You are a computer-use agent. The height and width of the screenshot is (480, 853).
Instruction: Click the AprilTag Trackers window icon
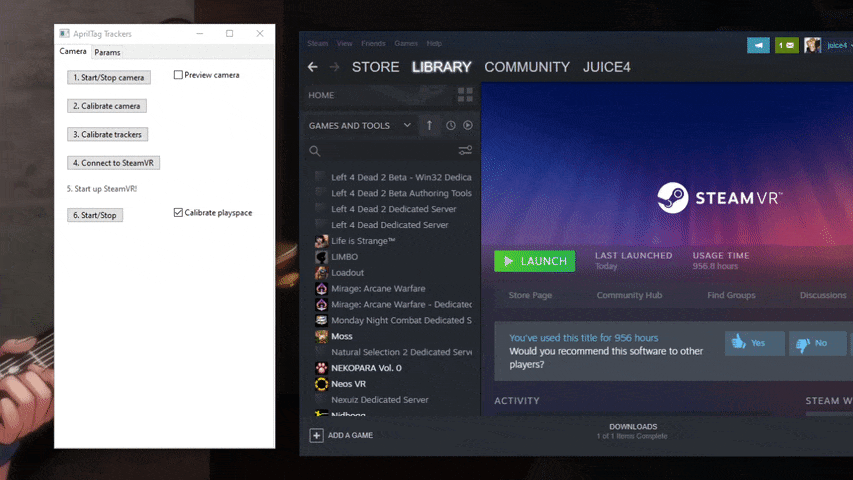64,33
